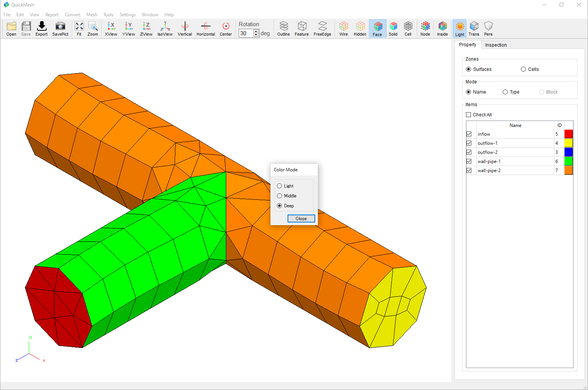Select Middle color mode option
The width and height of the screenshot is (588, 390).
280,196
